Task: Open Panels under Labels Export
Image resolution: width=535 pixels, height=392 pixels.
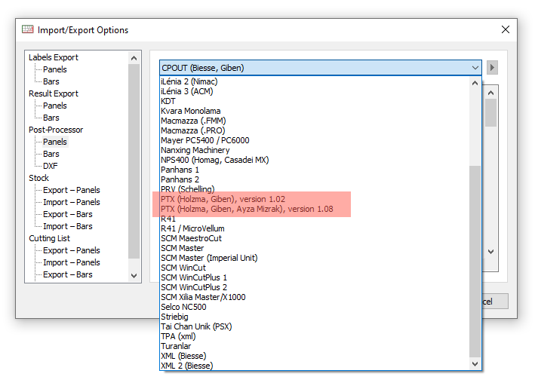Action: [55, 69]
